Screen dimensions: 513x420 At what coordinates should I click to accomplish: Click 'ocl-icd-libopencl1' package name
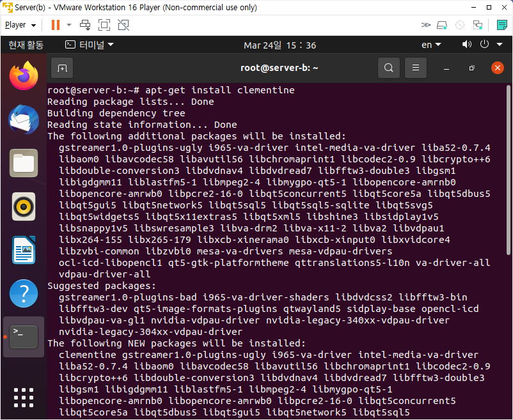tap(110, 263)
